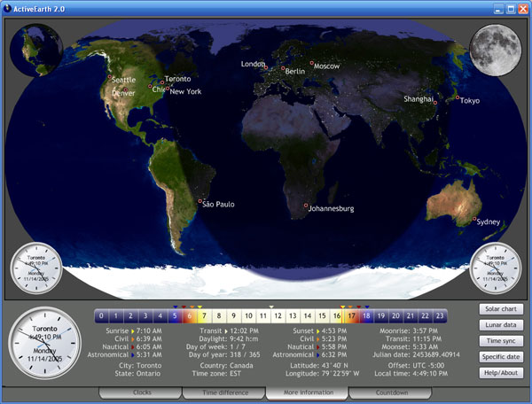This screenshot has width=532, height=404.
Task: Select the Johannesburg city marker
Action: [306, 206]
